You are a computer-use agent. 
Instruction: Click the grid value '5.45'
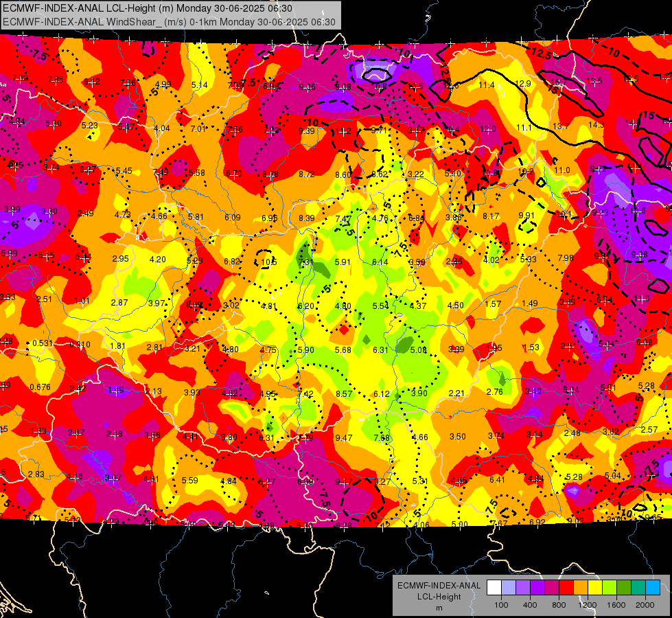click(124, 171)
